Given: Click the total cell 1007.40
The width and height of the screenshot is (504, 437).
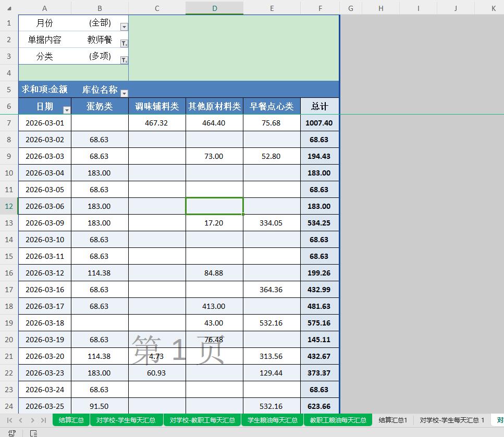Looking at the screenshot, I should (x=320, y=123).
